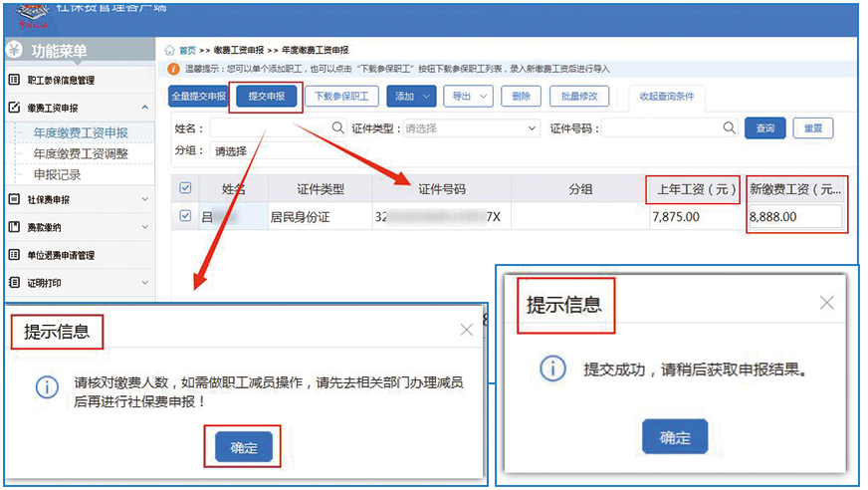Viewport: 868px width, 490px height.
Task: Click the search magnifier in 姓名 field
Action: [x=337, y=128]
